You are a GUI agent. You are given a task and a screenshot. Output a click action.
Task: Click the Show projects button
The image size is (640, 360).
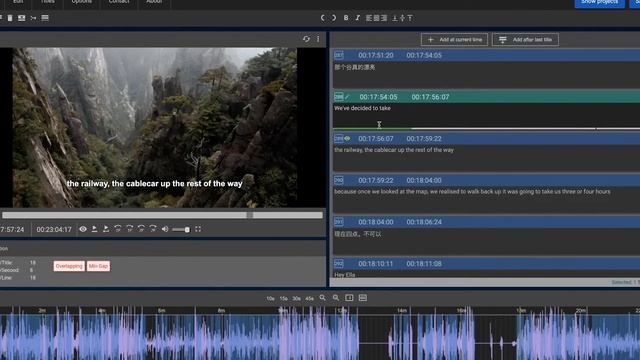[600, 3]
